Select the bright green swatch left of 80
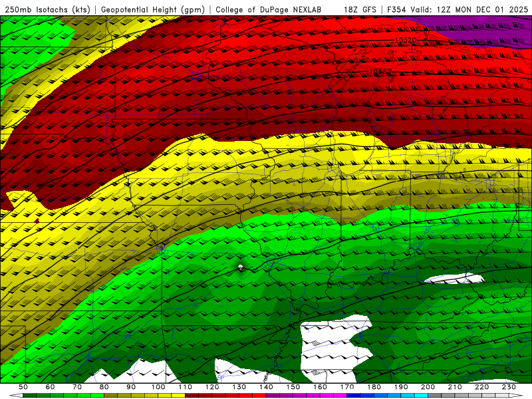This screenshot has height=399, width=532. [97, 395]
